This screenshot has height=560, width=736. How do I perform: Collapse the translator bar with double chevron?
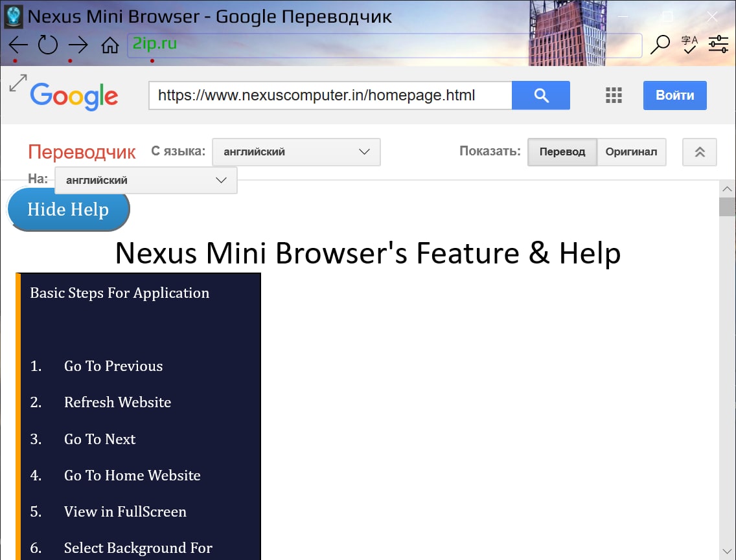click(x=699, y=152)
